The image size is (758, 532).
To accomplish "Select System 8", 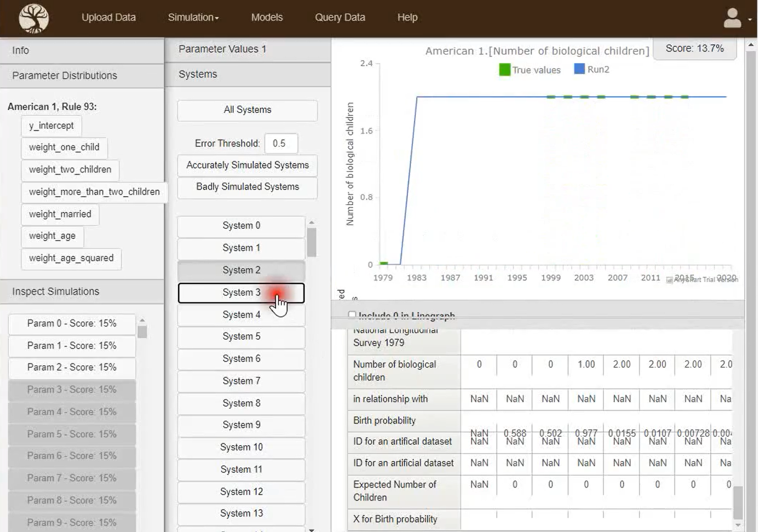I will tap(241, 403).
